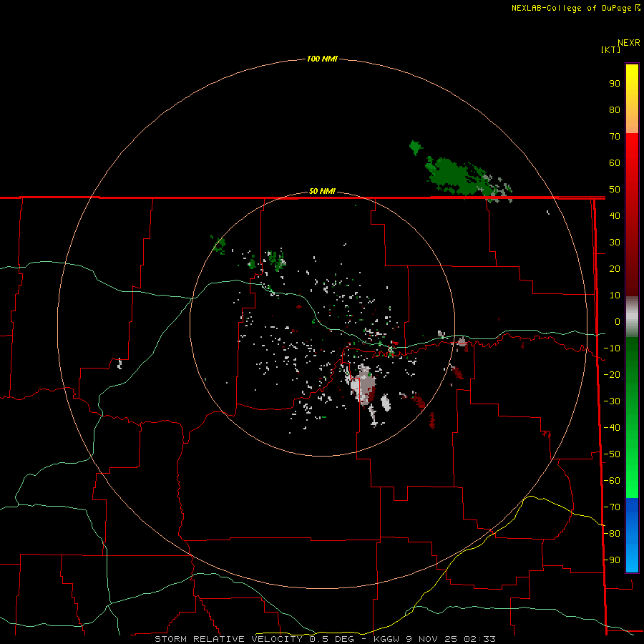Click the 70 value on the color scale
The height and width of the screenshot is (644, 644).
point(615,137)
